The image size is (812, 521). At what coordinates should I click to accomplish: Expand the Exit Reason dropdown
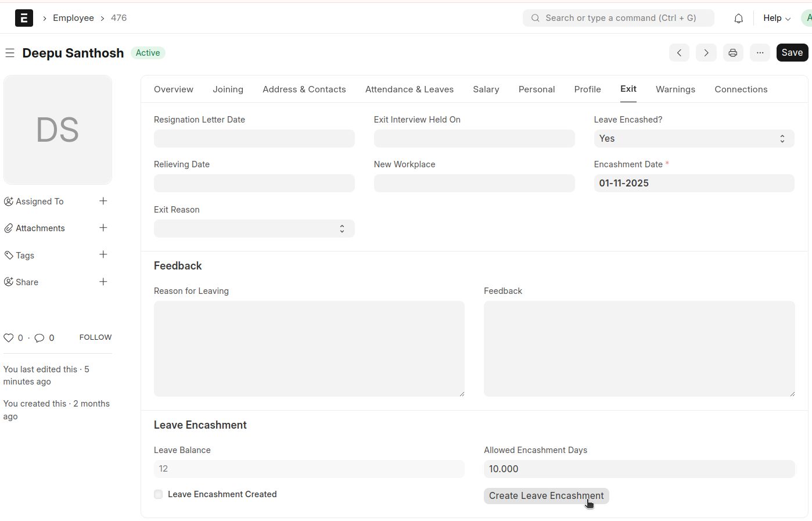[254, 229]
